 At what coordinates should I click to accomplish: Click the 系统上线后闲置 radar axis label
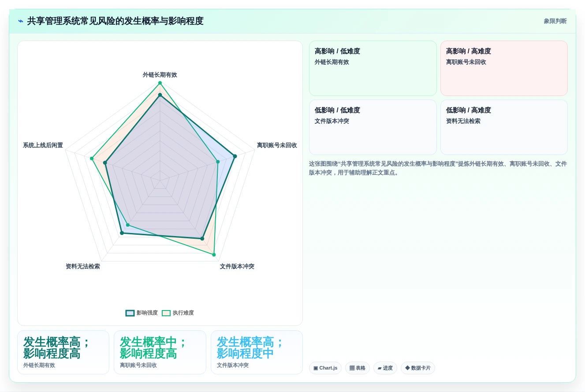point(43,145)
